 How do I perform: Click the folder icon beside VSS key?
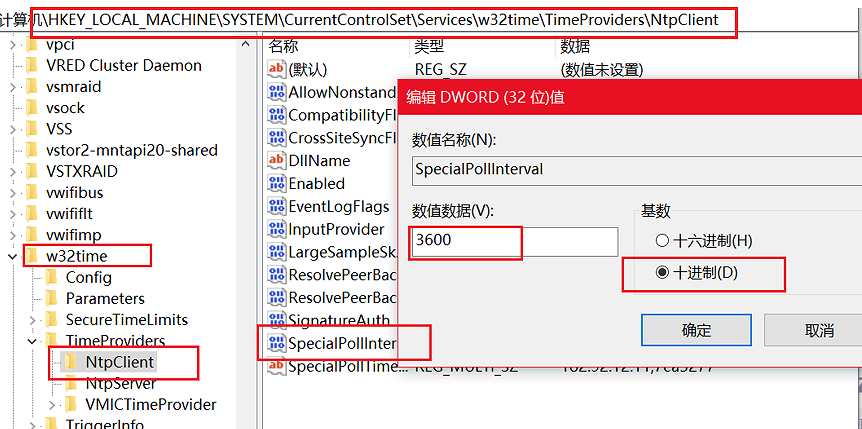tap(30, 129)
